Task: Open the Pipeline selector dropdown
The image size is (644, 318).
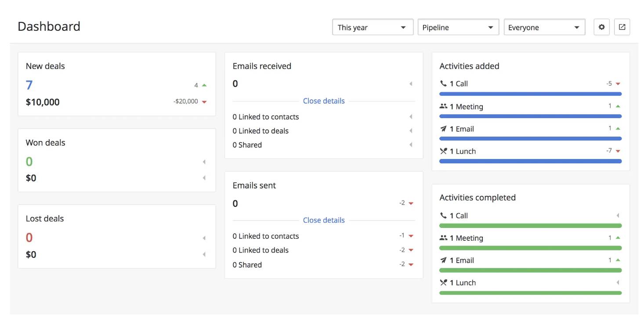Action: click(x=458, y=27)
